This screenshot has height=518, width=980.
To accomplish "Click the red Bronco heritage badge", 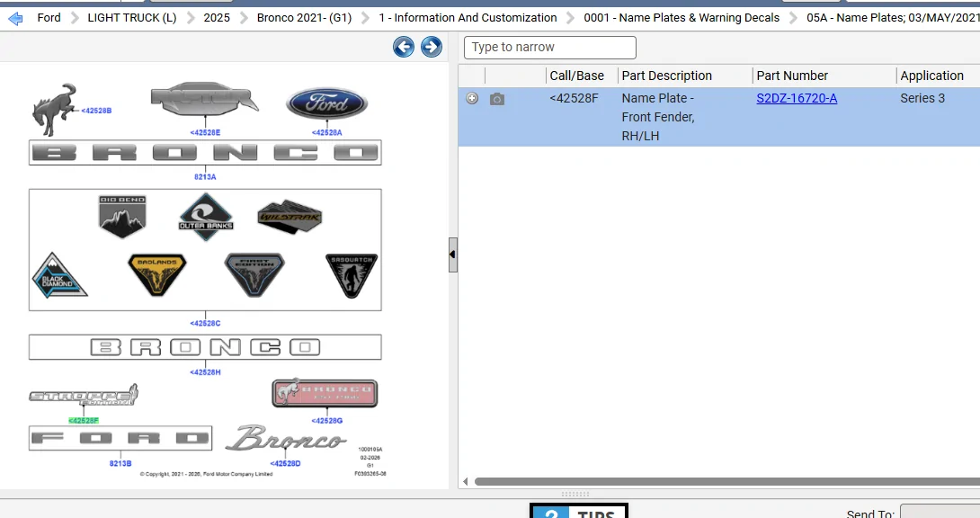I will tap(325, 393).
